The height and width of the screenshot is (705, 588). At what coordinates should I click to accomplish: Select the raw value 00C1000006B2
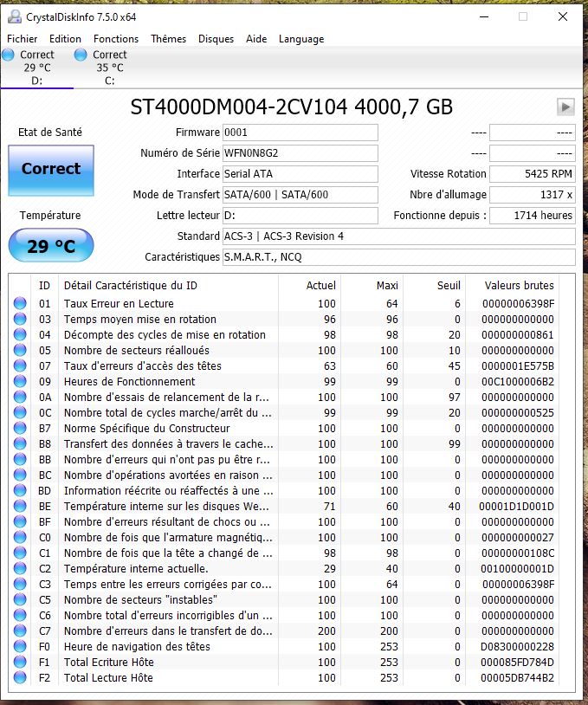tap(517, 382)
